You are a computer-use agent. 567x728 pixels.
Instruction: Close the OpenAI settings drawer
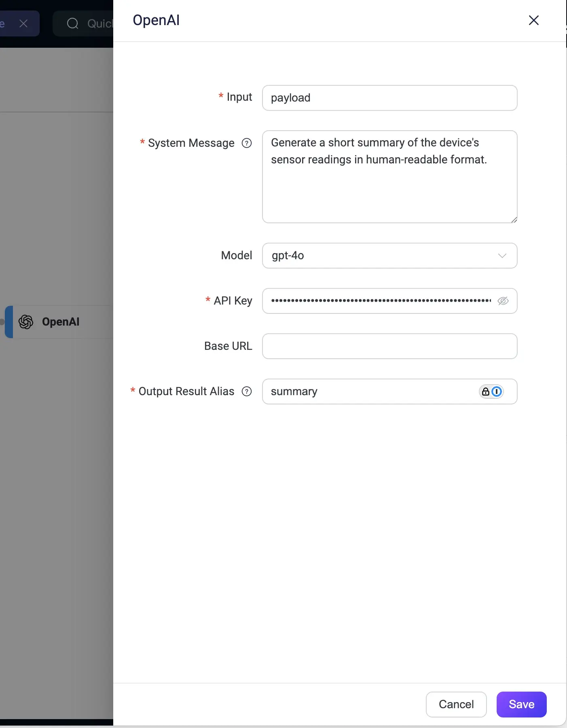(x=533, y=20)
